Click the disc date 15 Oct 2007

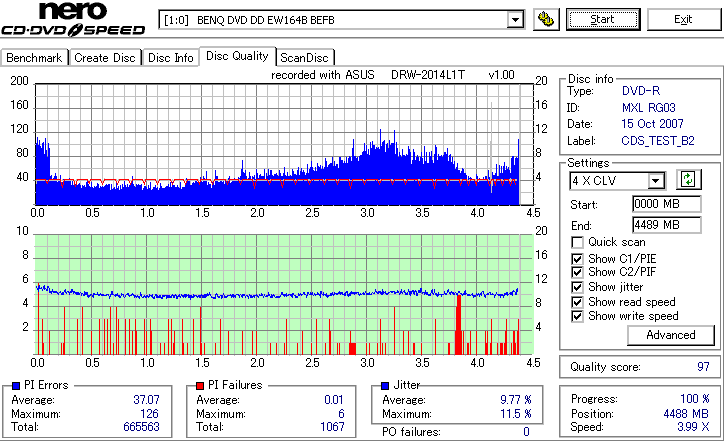coord(652,124)
